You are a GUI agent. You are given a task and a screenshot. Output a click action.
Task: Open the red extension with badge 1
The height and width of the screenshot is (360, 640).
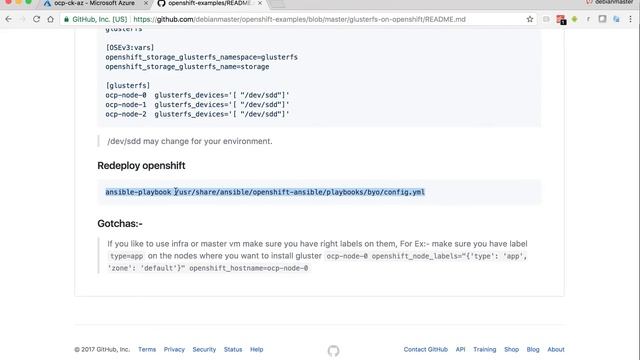(560, 19)
